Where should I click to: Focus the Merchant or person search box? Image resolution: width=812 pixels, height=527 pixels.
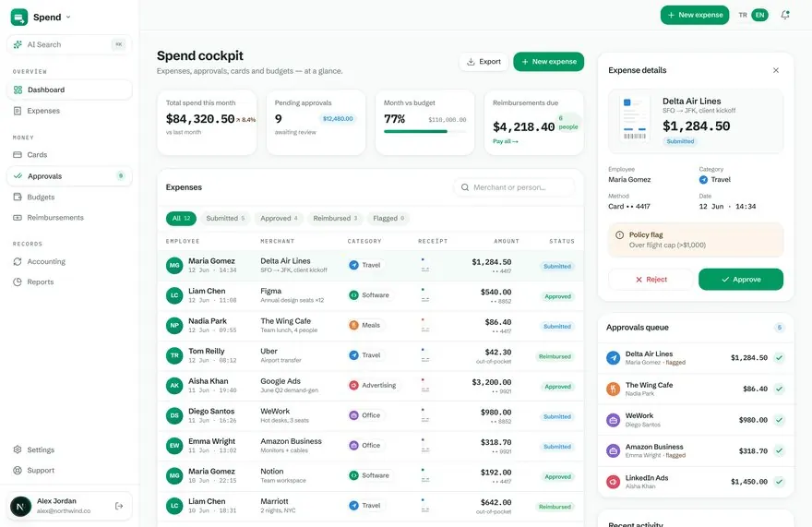(514, 187)
